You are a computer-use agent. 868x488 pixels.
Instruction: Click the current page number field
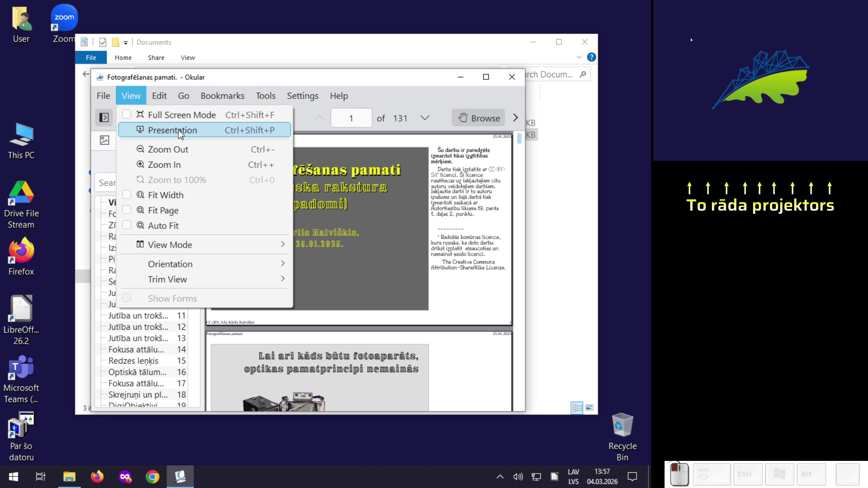click(x=351, y=118)
